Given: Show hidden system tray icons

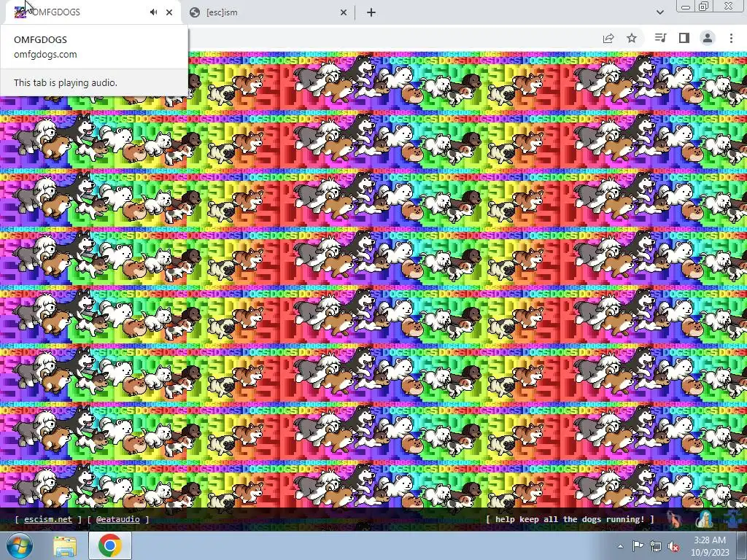Looking at the screenshot, I should [x=620, y=546].
